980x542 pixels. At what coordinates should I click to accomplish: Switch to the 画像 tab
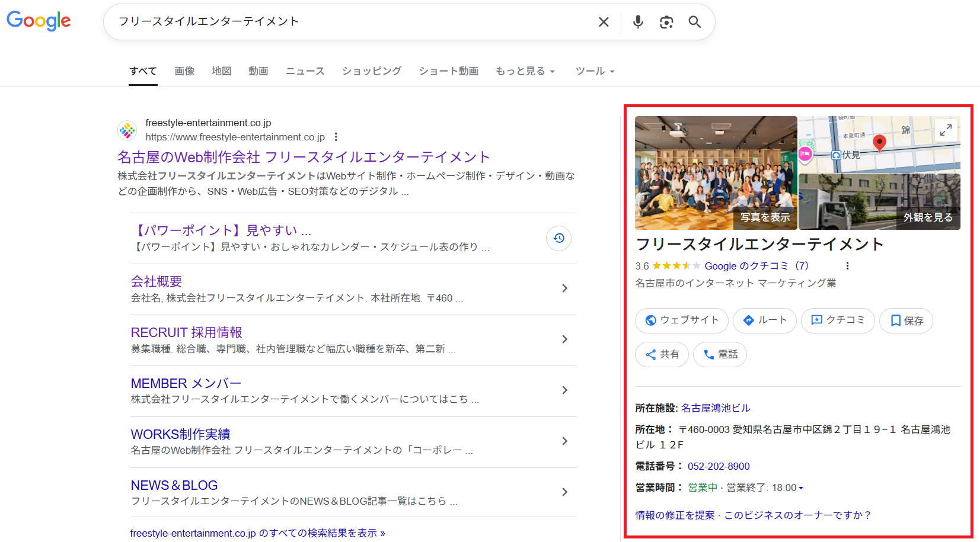click(x=184, y=71)
